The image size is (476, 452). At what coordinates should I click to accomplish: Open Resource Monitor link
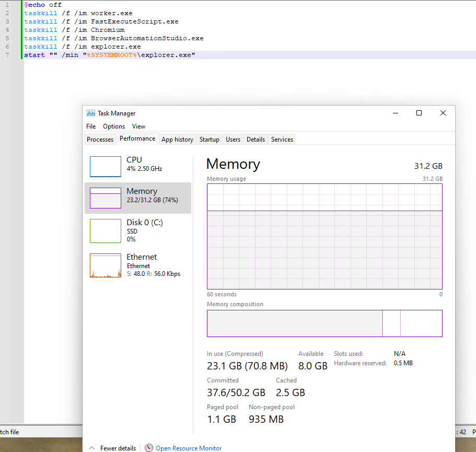click(x=189, y=448)
